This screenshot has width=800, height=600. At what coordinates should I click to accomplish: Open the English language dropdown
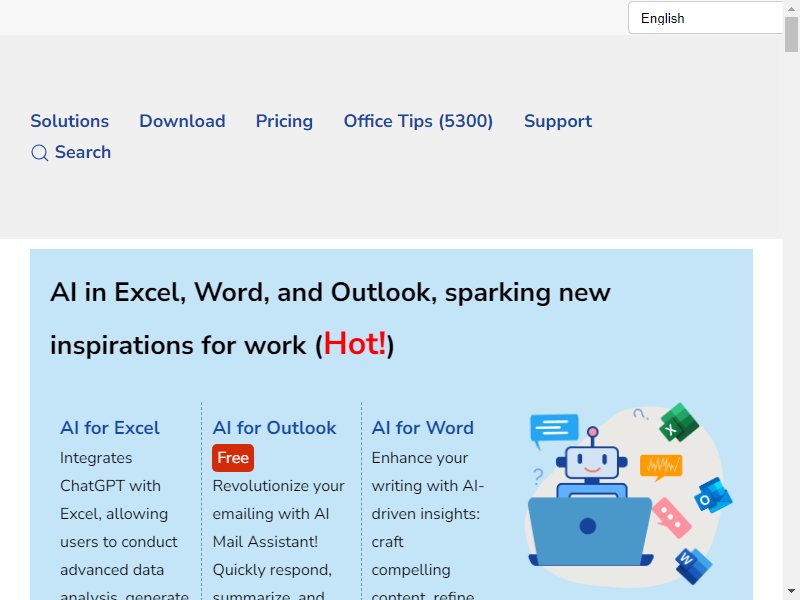point(705,18)
